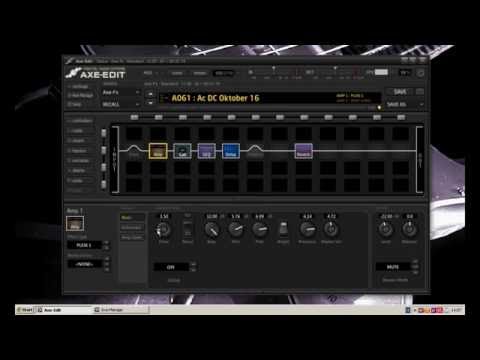Click the Level knob in the right panel
This screenshot has width=480, height=360.
pos(386,229)
